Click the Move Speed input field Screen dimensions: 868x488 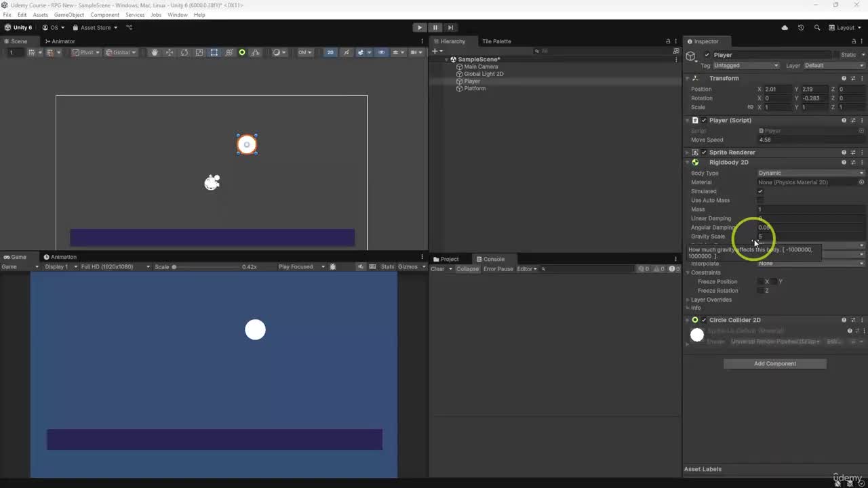tap(811, 140)
